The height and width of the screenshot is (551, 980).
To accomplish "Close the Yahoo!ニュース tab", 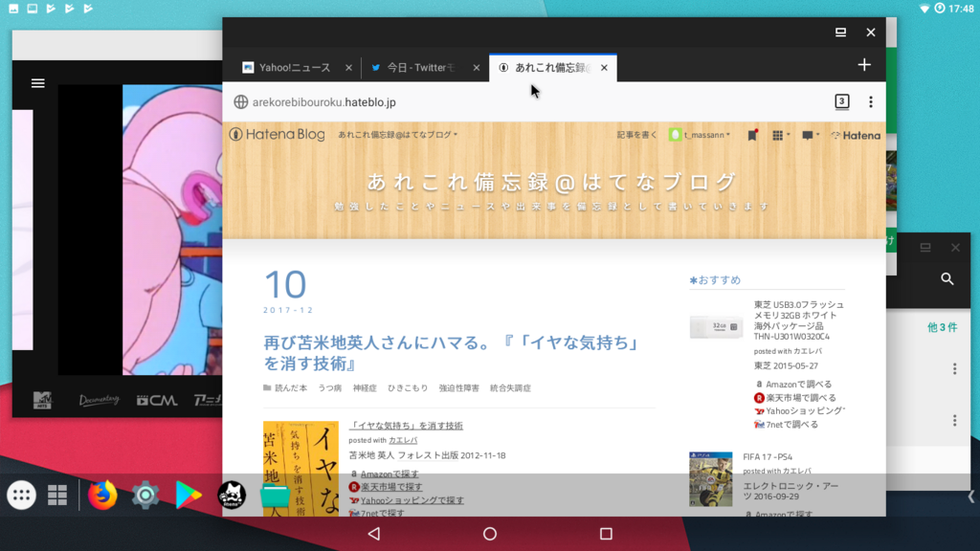I will click(348, 68).
